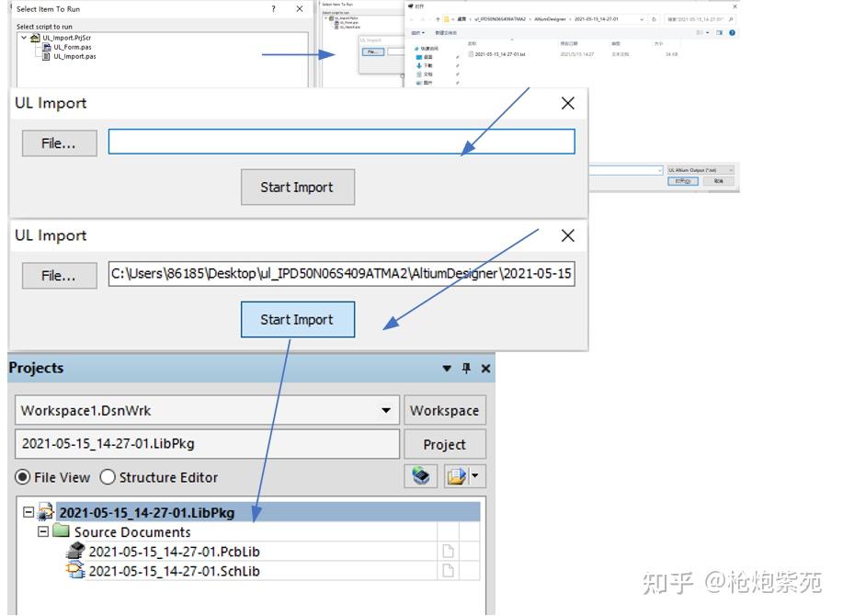Click the AltiumDesigner breadcrumb in the file dialog
This screenshot has width=843, height=616.
(550, 19)
